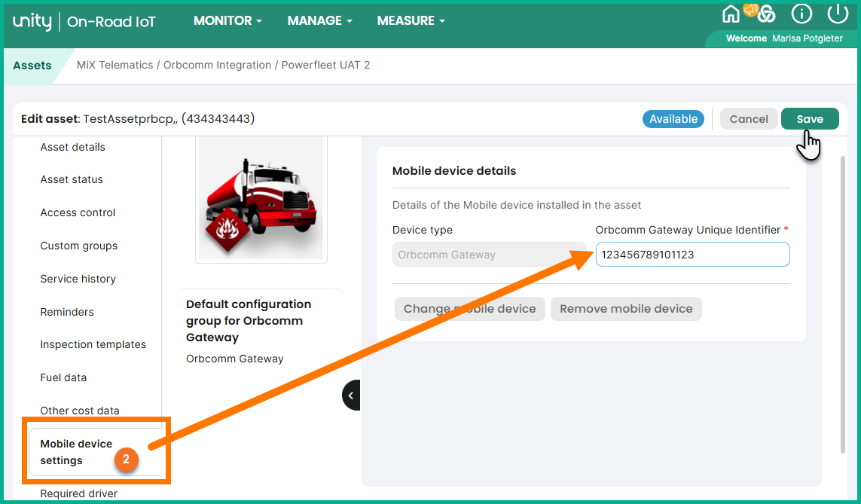Click the power logout icon
Screen dimensions: 861x504
click(x=837, y=14)
